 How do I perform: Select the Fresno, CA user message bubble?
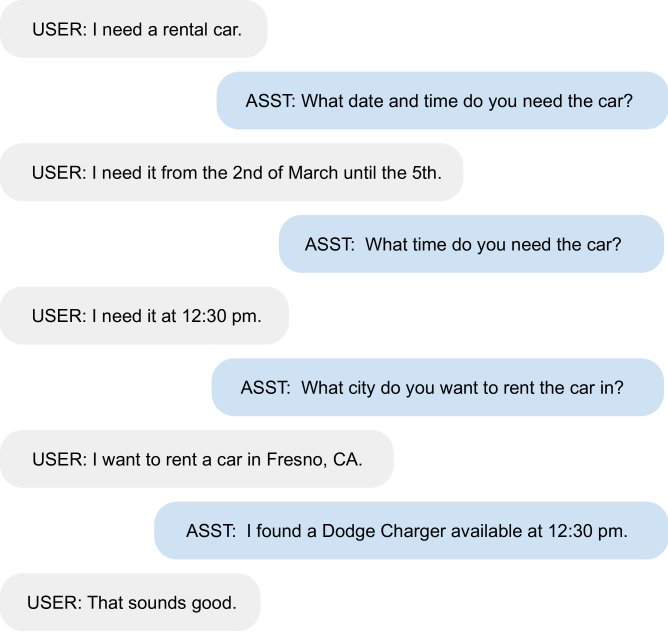[x=197, y=459]
